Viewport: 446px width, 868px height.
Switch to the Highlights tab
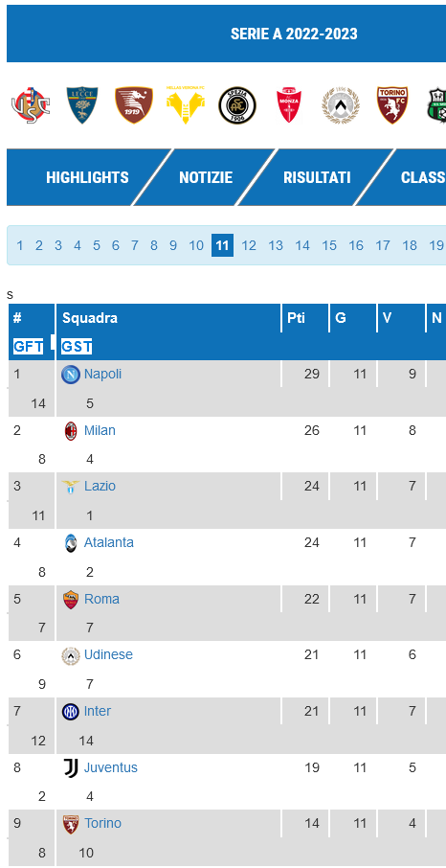87,177
